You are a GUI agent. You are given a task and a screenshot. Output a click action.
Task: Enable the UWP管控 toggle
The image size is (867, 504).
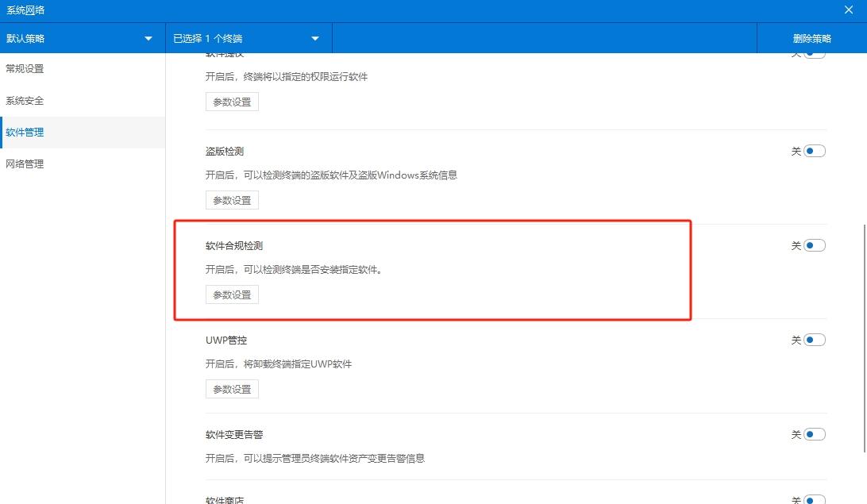point(811,339)
